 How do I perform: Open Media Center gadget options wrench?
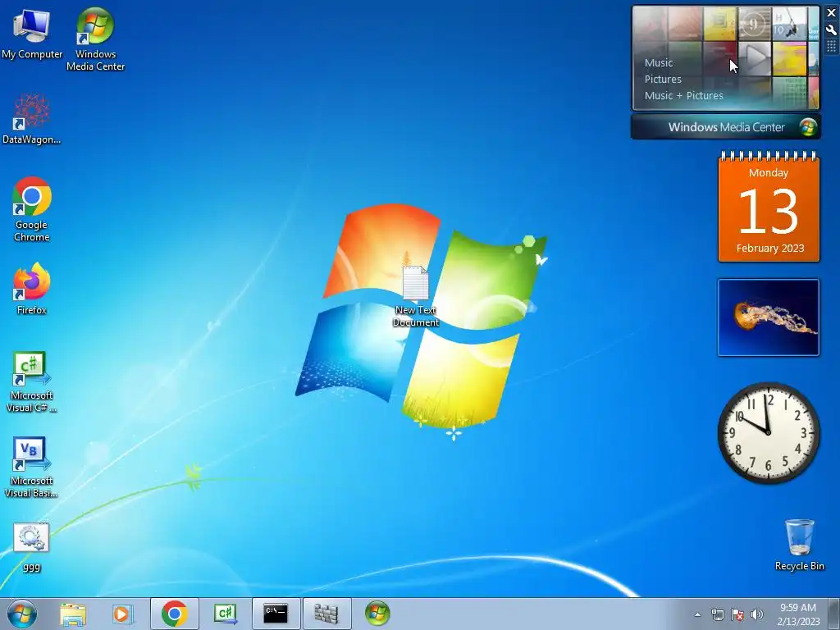click(x=832, y=30)
